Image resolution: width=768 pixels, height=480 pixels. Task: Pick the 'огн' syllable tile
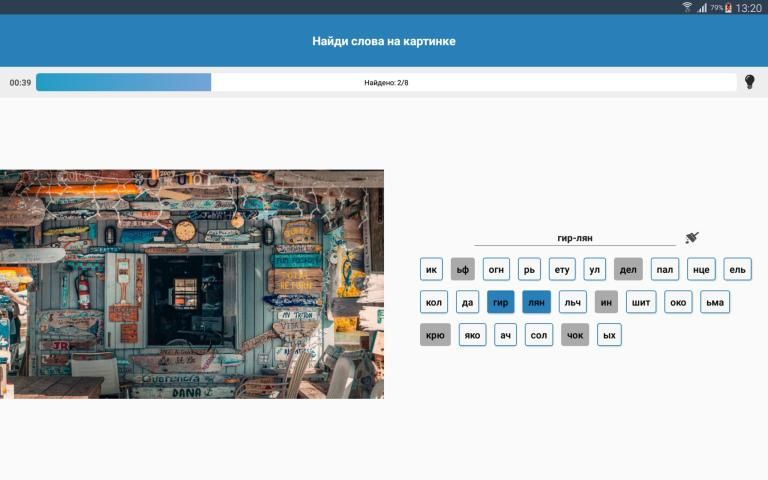coord(496,269)
